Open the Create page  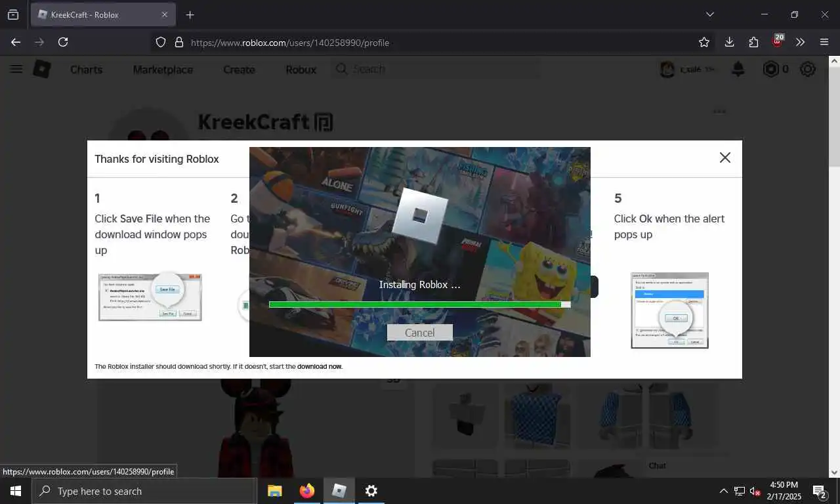pyautogui.click(x=239, y=70)
